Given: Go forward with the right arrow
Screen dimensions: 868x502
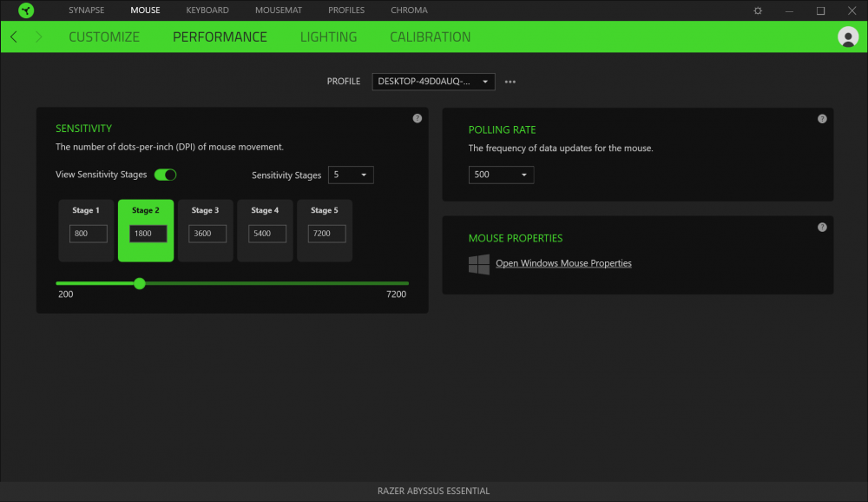Looking at the screenshot, I should [38, 37].
